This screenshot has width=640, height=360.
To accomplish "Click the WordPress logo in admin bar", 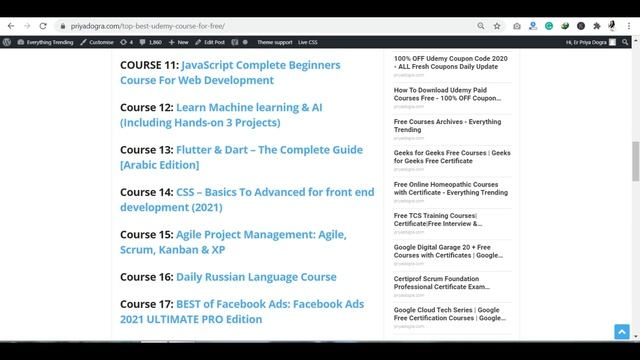I will [7, 42].
